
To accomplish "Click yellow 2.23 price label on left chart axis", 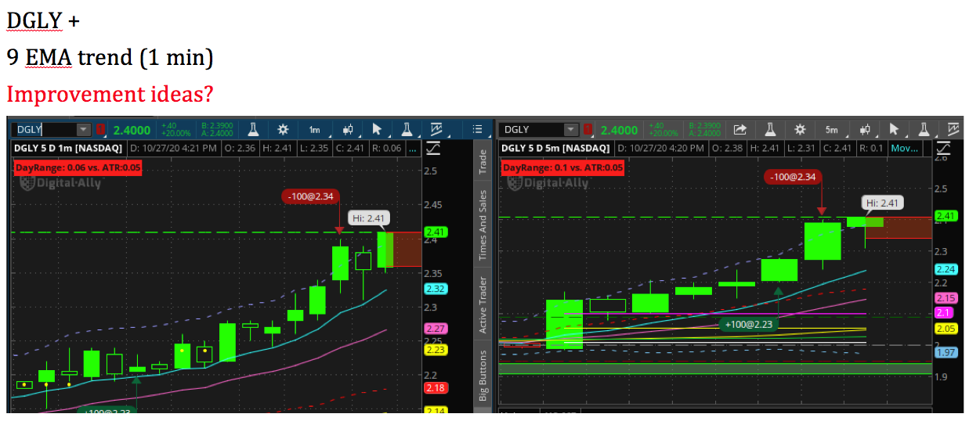I will coord(436,350).
